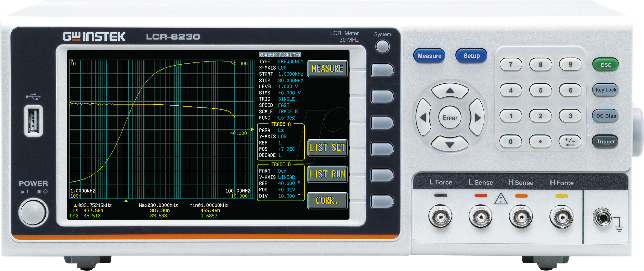Tap the decimal point key
The image size is (644, 271).
540,142
